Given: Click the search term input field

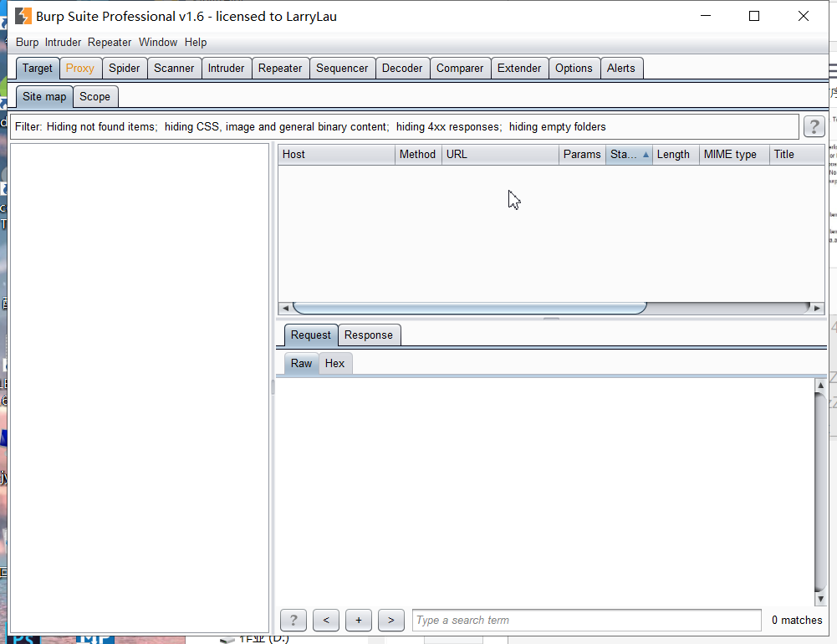Looking at the screenshot, I should tap(585, 620).
